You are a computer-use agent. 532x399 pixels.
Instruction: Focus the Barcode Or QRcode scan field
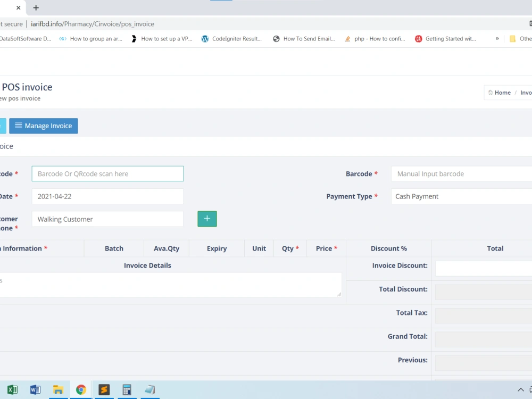point(107,173)
